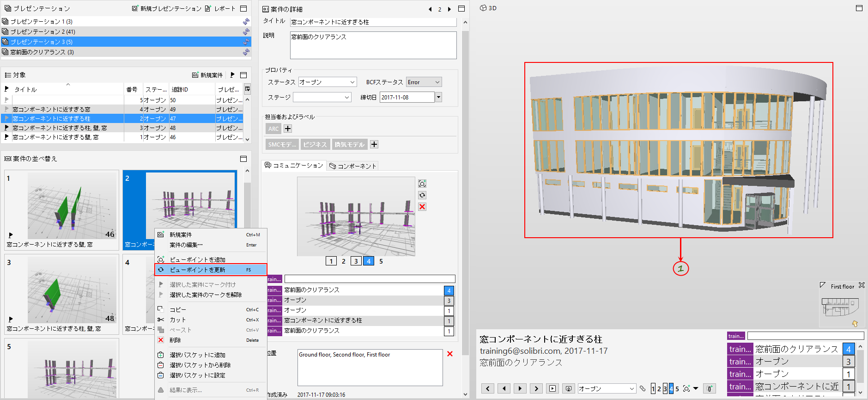
Task: Choose ビューポイントを更新 from the context menu
Action: (x=211, y=270)
